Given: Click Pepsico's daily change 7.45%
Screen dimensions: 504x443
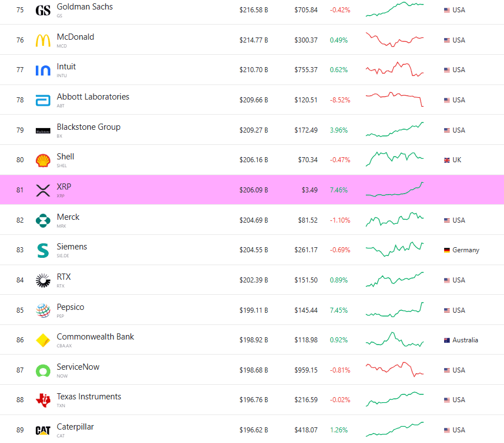Looking at the screenshot, I should pyautogui.click(x=339, y=310).
